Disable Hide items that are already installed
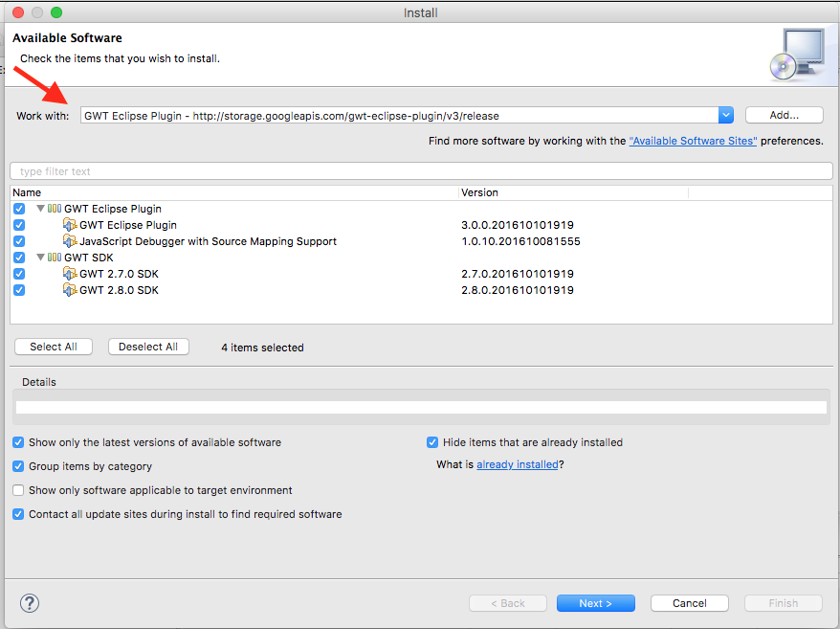The height and width of the screenshot is (629, 840). click(432, 442)
